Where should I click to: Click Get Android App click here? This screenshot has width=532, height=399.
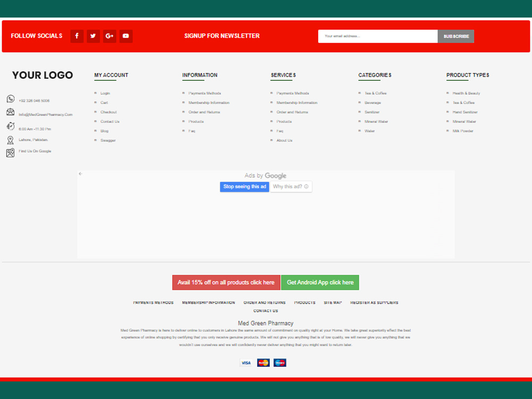[x=320, y=282]
